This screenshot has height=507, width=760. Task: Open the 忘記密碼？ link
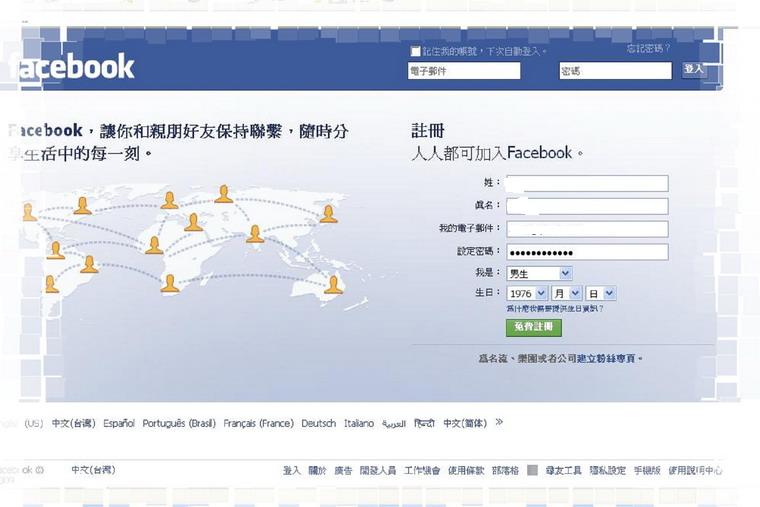648,48
